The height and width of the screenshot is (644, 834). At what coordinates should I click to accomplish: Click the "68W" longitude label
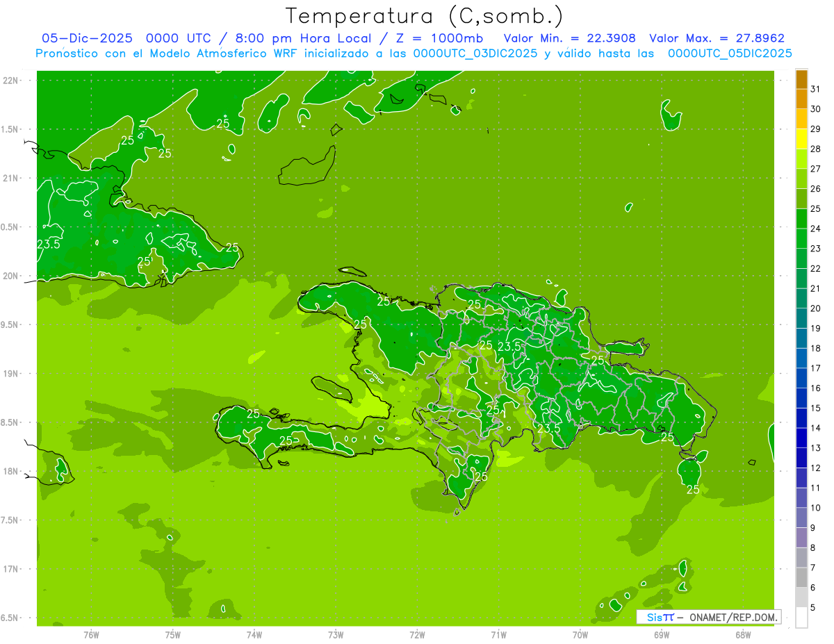pos(743,635)
